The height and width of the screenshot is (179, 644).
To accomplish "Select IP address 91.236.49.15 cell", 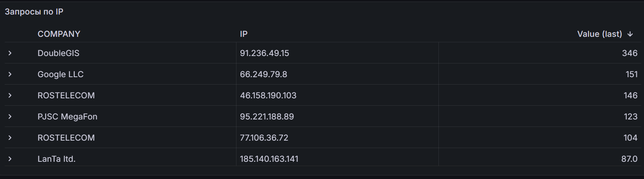I will coord(265,53).
